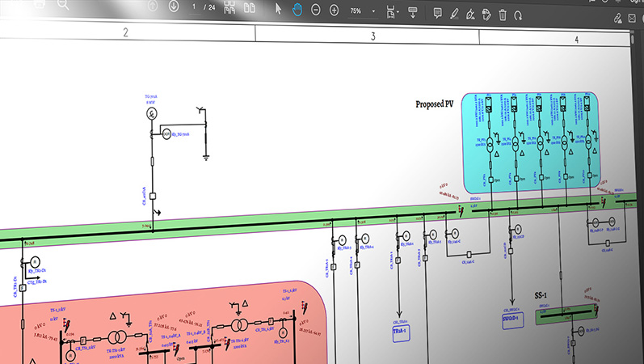The height and width of the screenshot is (364, 644).
Task: Click the page thumbnails view icon
Action: pyautogui.click(x=229, y=7)
